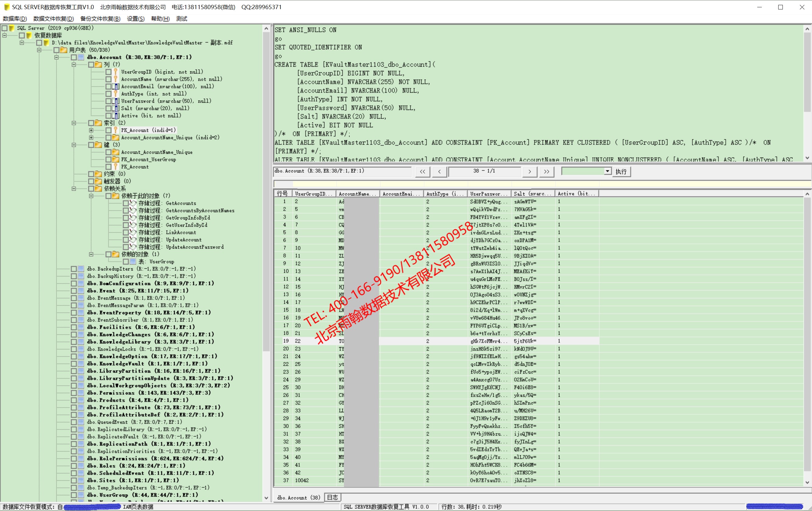
Task: Click the key icon for FK_Account_UserGroup
Action: (x=116, y=159)
